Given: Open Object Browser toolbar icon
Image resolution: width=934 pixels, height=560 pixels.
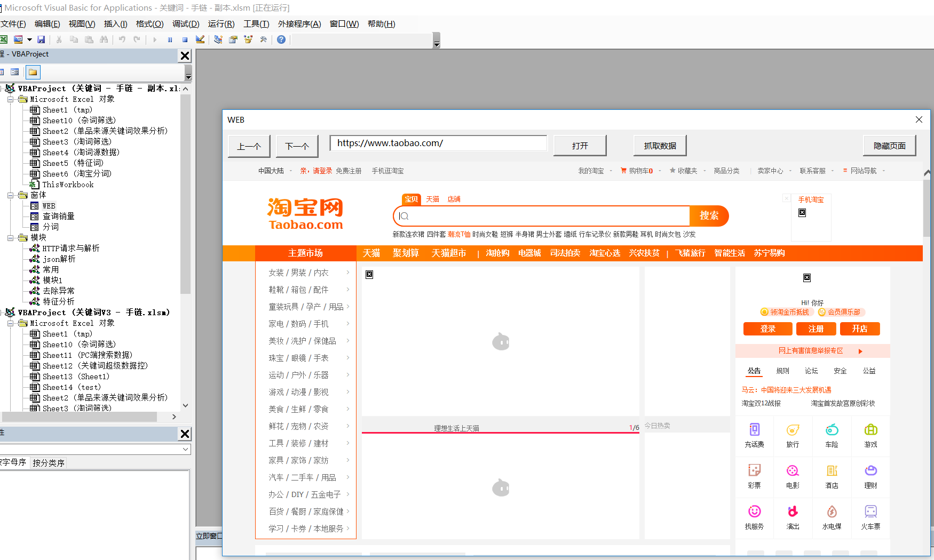Looking at the screenshot, I should (248, 39).
